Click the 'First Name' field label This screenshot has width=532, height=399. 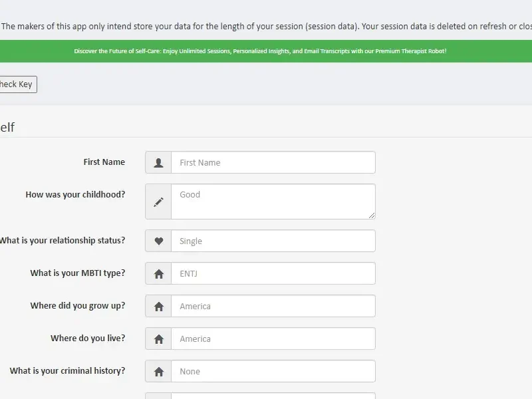104,162
